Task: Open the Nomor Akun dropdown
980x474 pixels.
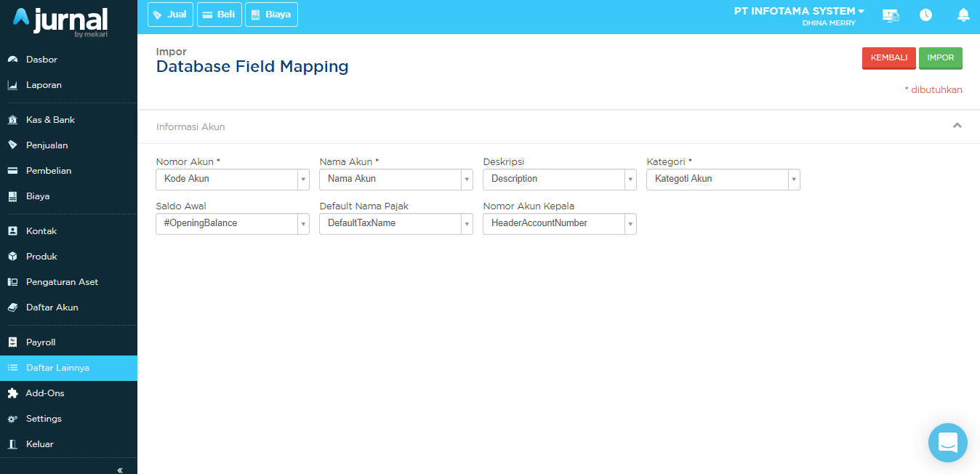Action: click(233, 180)
